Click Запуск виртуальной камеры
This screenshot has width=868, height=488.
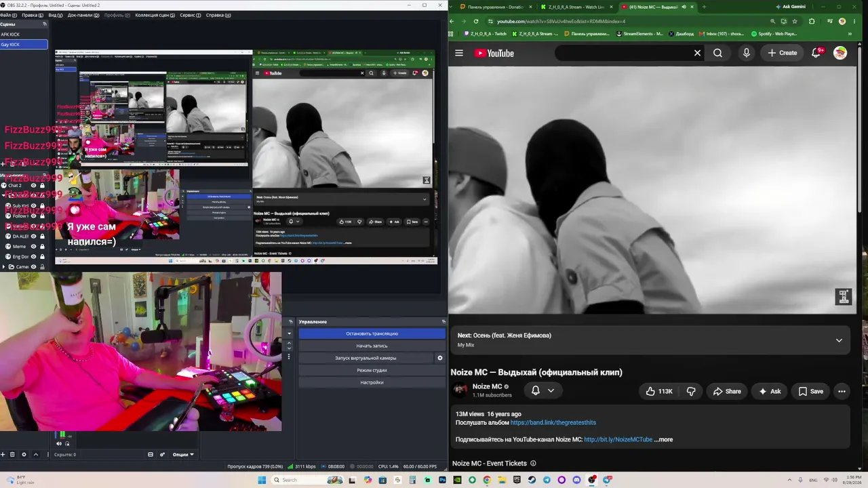pos(366,358)
